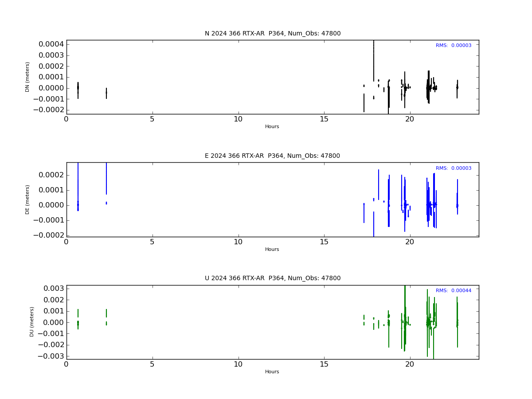532x399 pixels.
Task: Click the Hours label under the E plot
Action: 272,250
